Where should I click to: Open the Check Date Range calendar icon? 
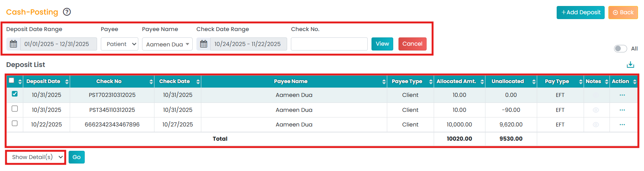[204, 44]
